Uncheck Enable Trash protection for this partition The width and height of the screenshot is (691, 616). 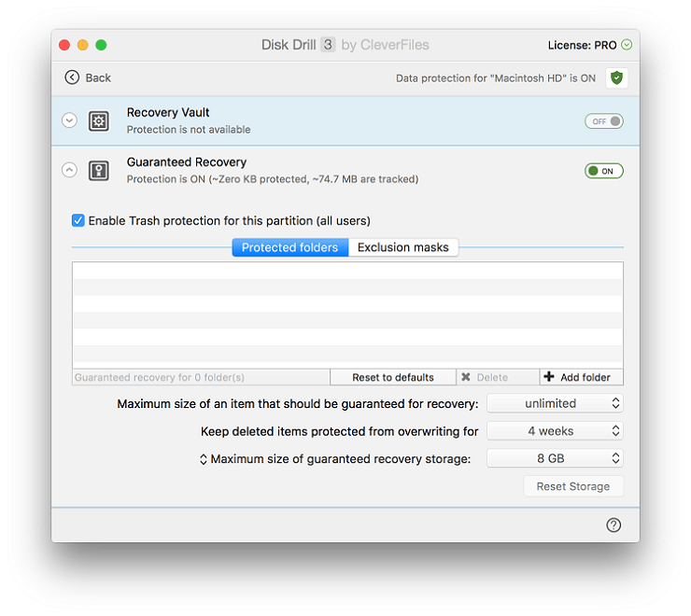(x=78, y=220)
